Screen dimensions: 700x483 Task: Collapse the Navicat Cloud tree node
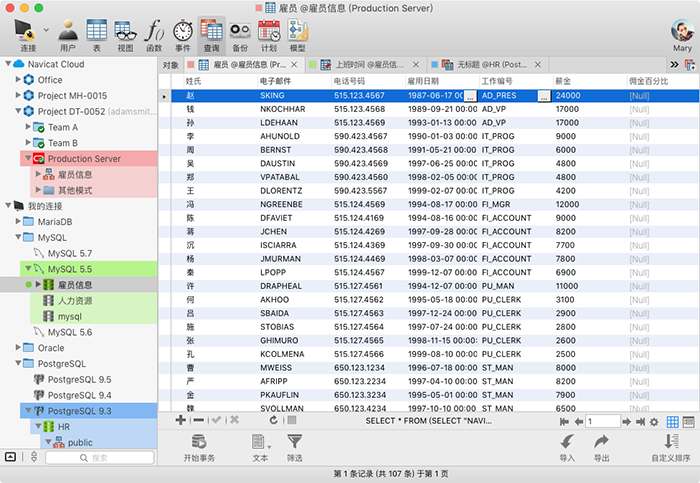point(8,64)
